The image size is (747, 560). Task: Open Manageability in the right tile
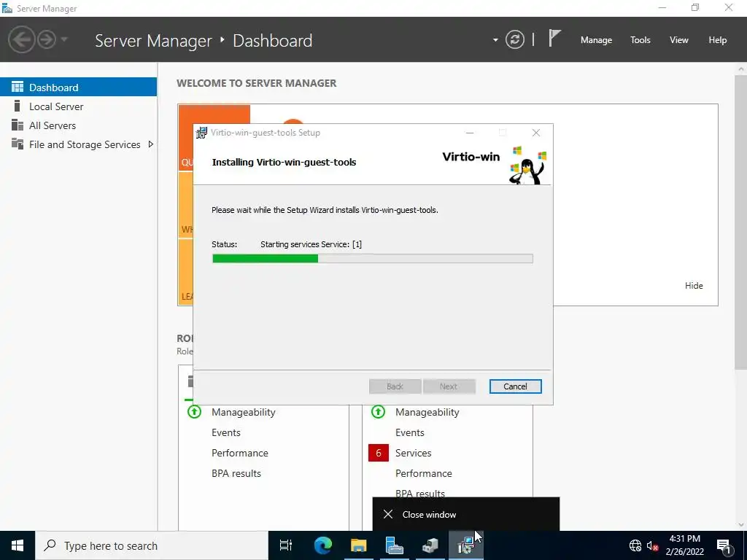427,412
